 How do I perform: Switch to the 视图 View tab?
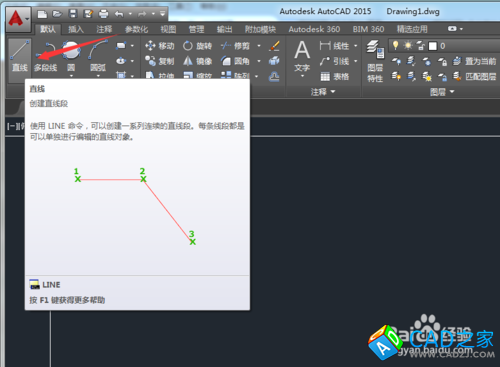click(x=168, y=29)
